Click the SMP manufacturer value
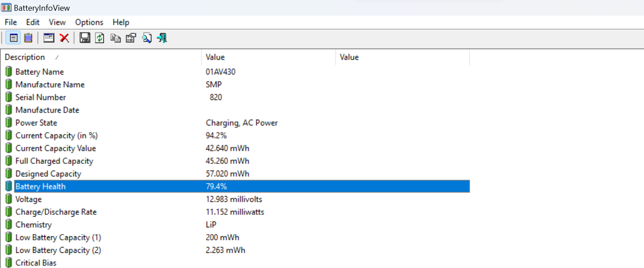The height and width of the screenshot is (268, 644). pyautogui.click(x=214, y=84)
